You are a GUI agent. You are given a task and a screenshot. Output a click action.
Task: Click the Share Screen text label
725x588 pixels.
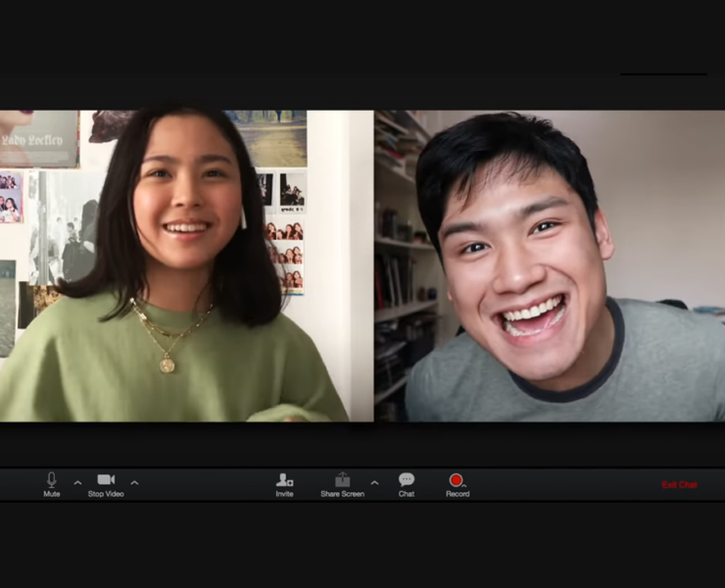[342, 494]
